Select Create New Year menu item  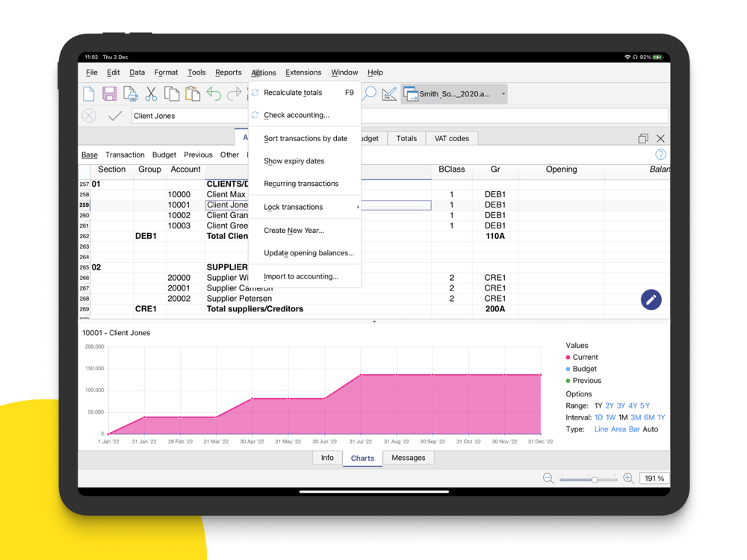(305, 231)
